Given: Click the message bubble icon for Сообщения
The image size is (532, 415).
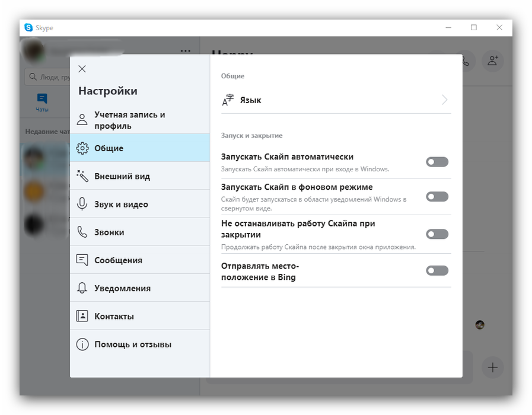Looking at the screenshot, I should pos(82,260).
